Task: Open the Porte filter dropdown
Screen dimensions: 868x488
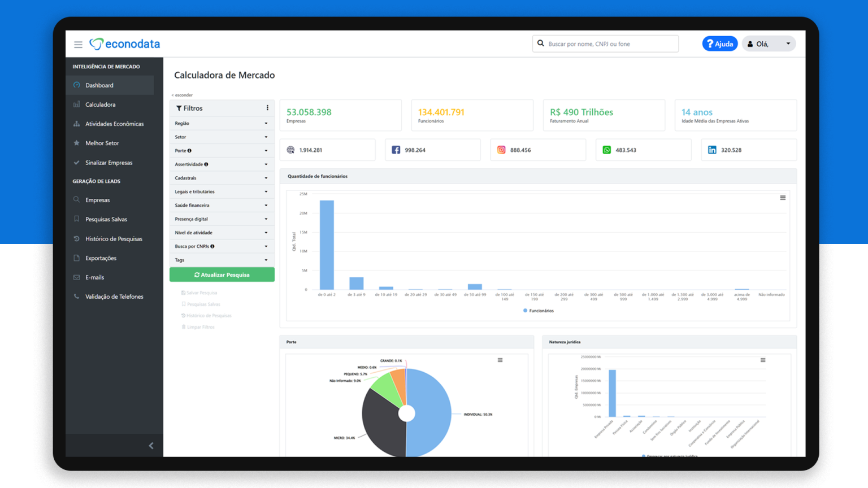Action: [x=222, y=150]
